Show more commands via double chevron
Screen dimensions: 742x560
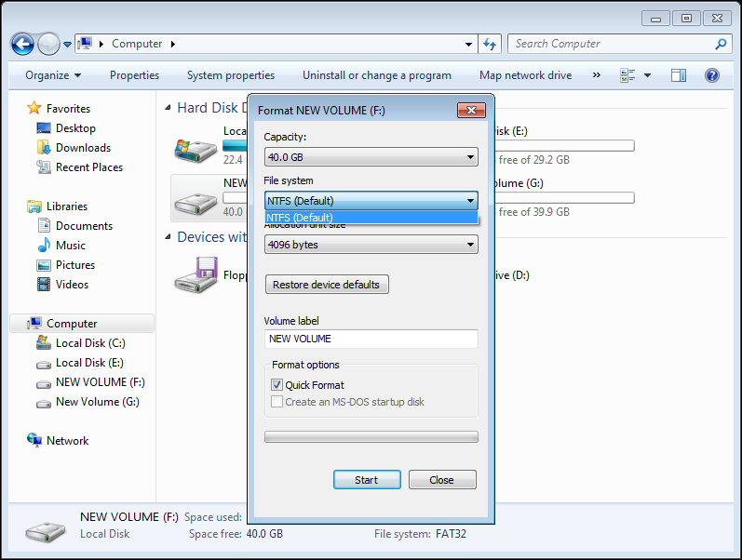pyautogui.click(x=596, y=74)
